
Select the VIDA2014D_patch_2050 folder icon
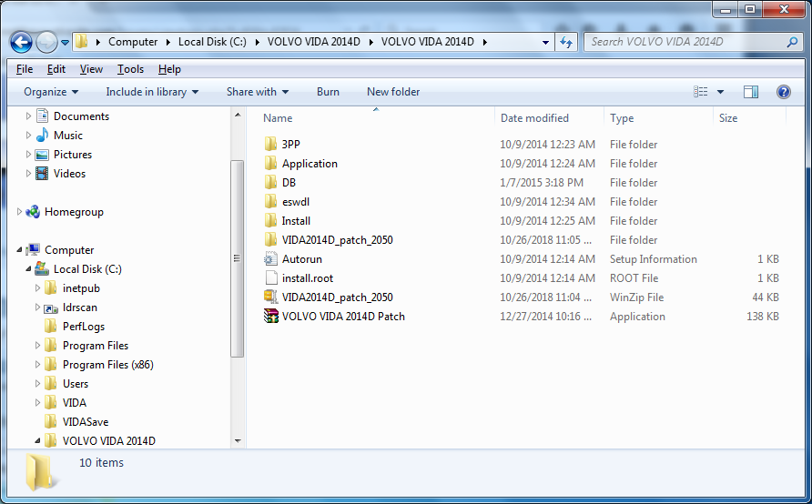coord(271,239)
